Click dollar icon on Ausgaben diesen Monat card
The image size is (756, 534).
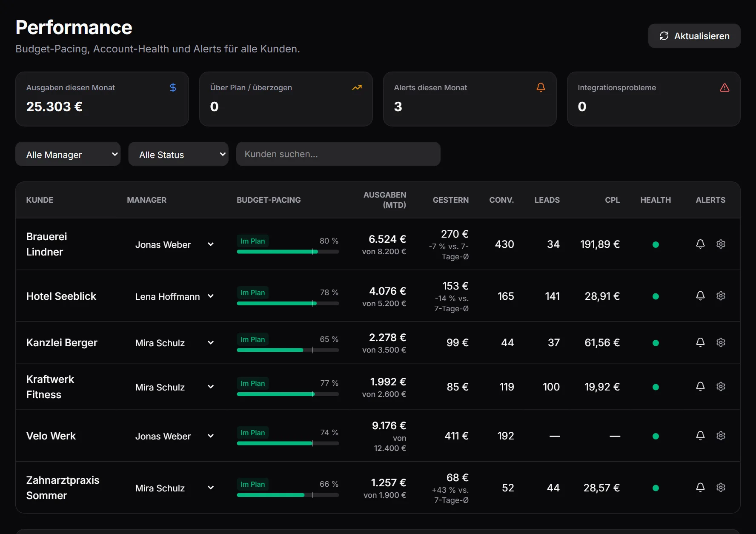(x=173, y=87)
